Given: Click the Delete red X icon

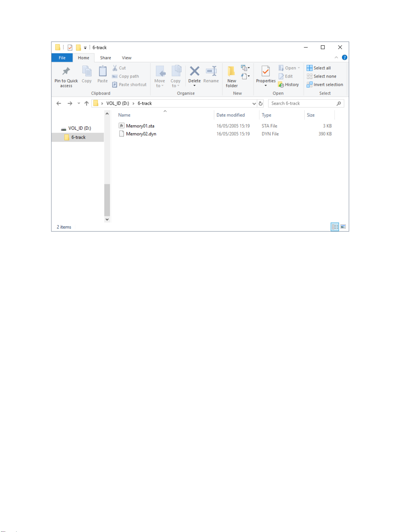Looking at the screenshot, I should tap(195, 71).
